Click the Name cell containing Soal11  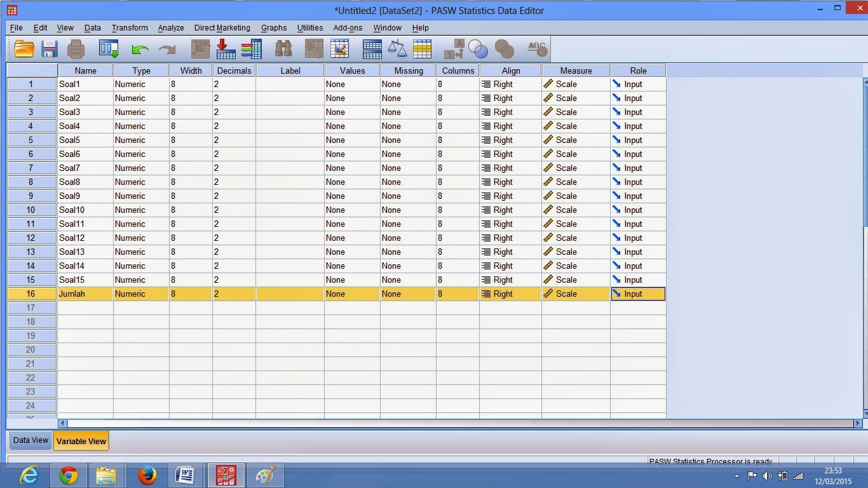(x=85, y=224)
